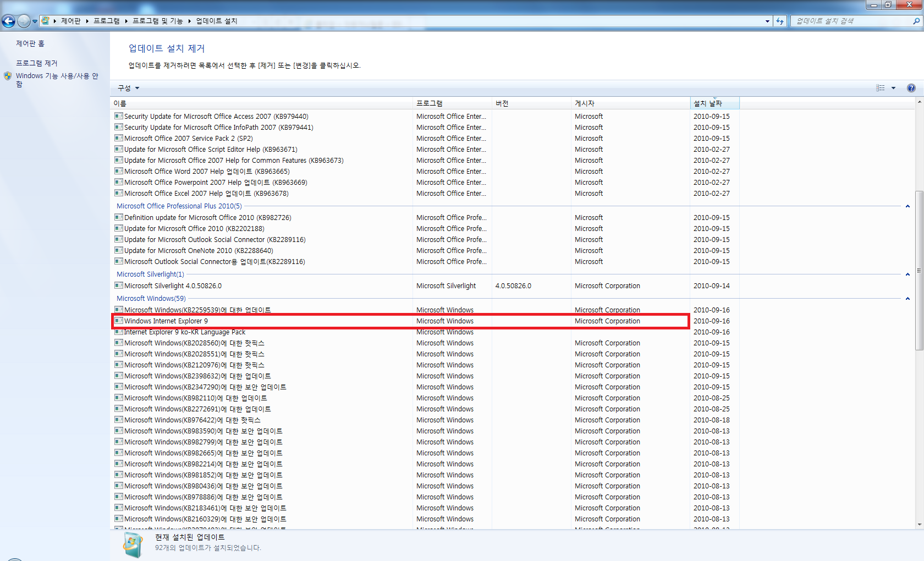Viewport: 924px width, 561px height.
Task: Select Microsoft Windows KB2347290 security update
Action: (205, 387)
